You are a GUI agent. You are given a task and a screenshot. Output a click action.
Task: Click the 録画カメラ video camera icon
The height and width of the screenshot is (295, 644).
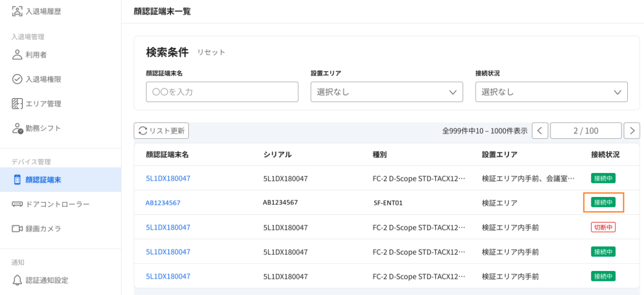[17, 229]
